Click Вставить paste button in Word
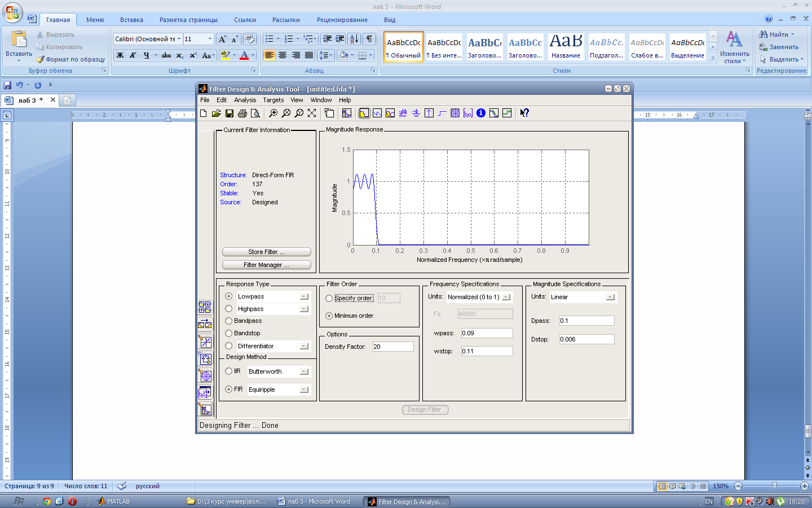 tap(19, 46)
